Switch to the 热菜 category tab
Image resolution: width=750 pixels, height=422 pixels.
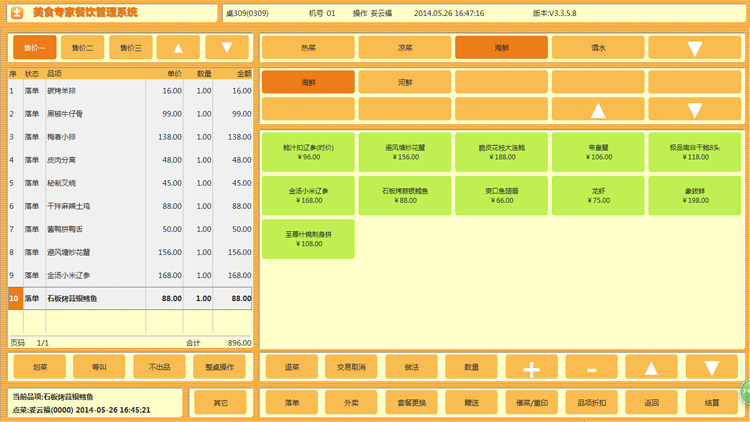pos(308,47)
